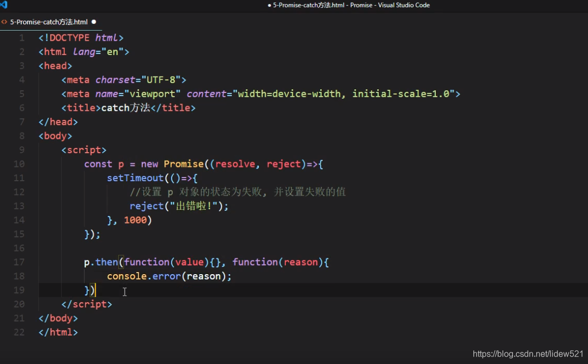The image size is (588, 364).
Task: Click the 1000 delay value
Action: click(135, 220)
